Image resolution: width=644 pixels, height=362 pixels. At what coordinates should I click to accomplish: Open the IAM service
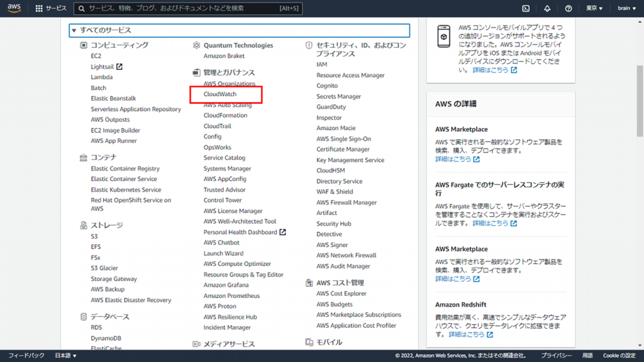click(321, 65)
